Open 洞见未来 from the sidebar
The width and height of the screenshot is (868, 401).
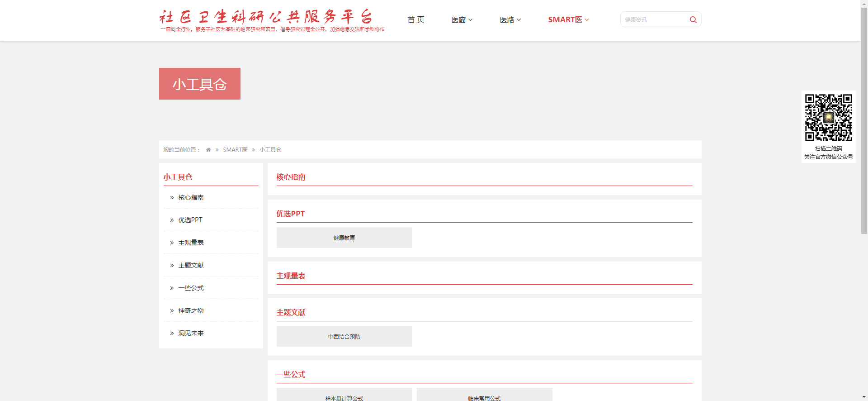coord(191,334)
